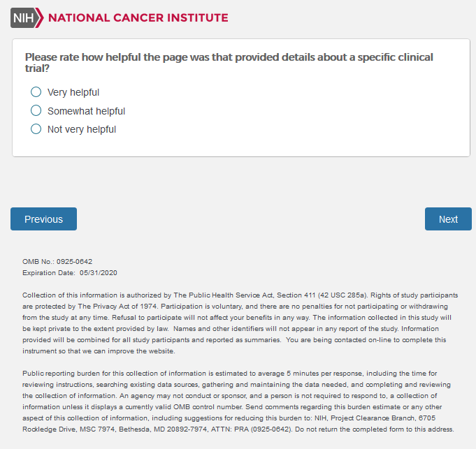Click the National Cancer Institute header title
This screenshot has width=476, height=449.
click(x=138, y=17)
